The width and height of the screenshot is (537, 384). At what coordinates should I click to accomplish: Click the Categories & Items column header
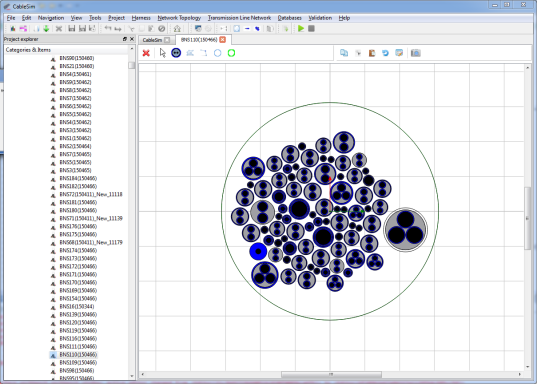(67, 50)
